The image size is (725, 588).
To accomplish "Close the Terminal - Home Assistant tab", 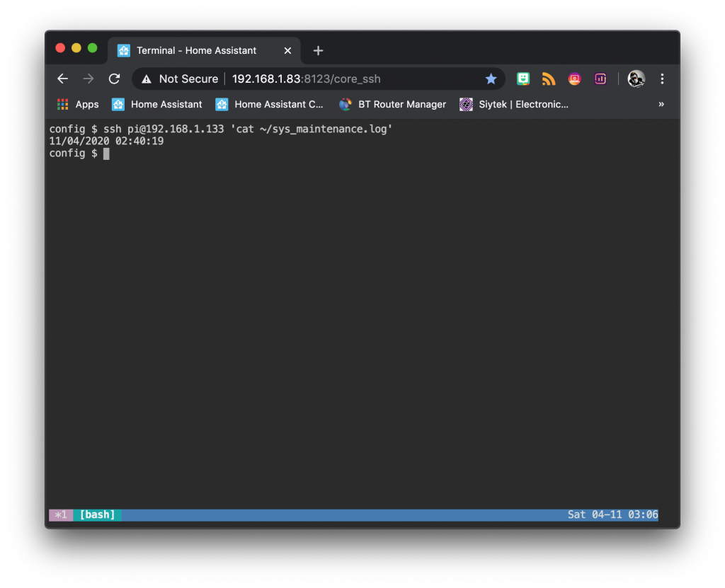I will pos(287,50).
